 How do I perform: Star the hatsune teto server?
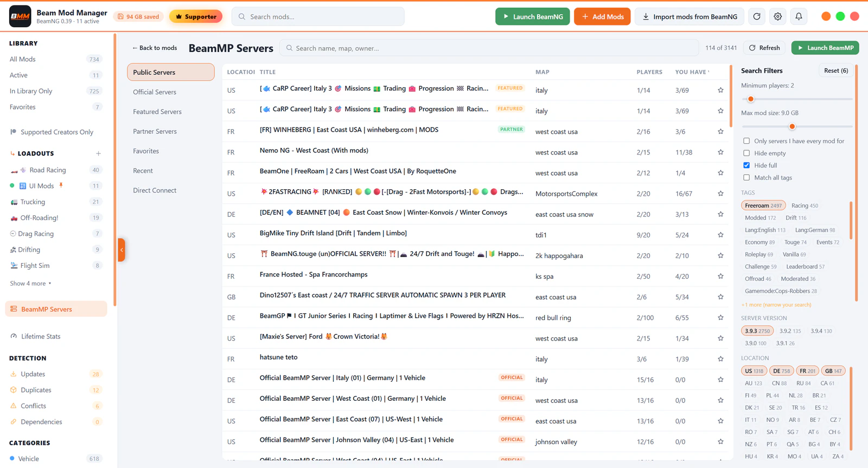tap(720, 359)
